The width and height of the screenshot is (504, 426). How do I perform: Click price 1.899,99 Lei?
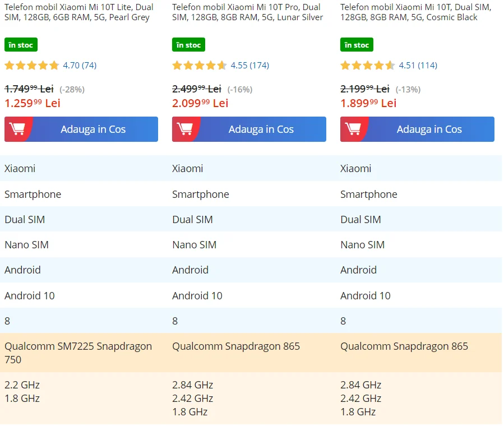point(368,103)
